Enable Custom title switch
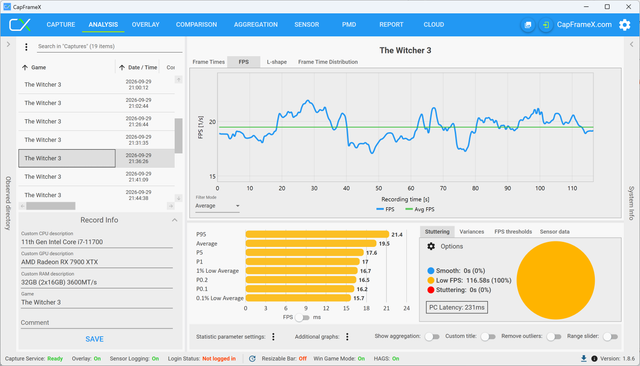The width and height of the screenshot is (640, 366). coord(488,337)
